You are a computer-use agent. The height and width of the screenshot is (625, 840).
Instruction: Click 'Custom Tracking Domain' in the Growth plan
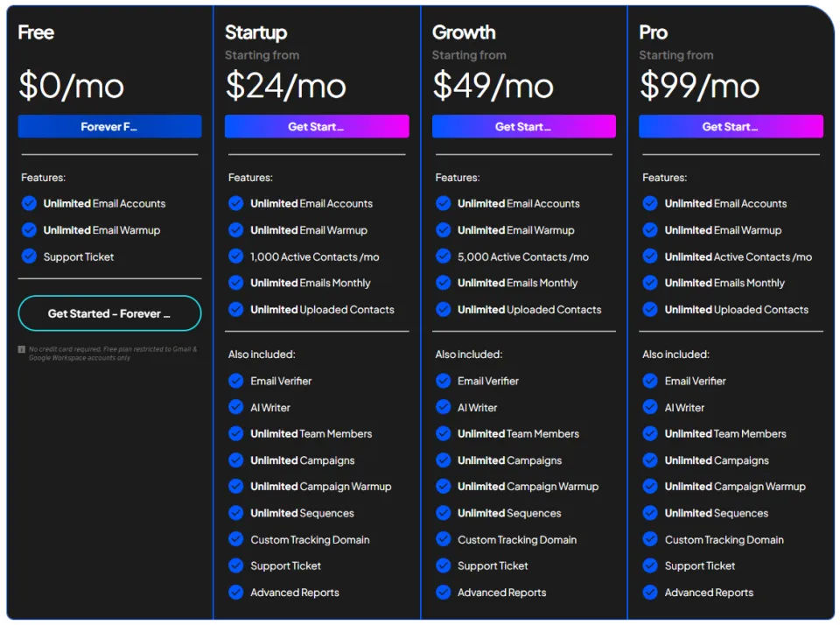tap(517, 539)
